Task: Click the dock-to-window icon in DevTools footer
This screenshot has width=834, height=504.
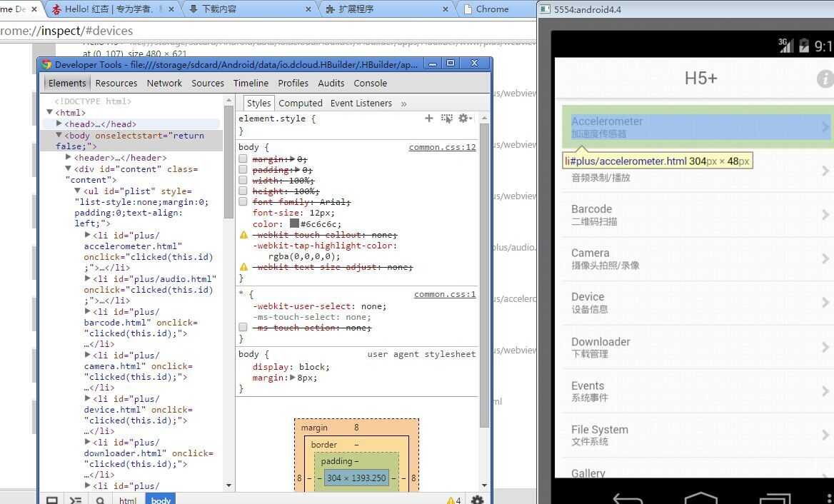Action: (52, 500)
